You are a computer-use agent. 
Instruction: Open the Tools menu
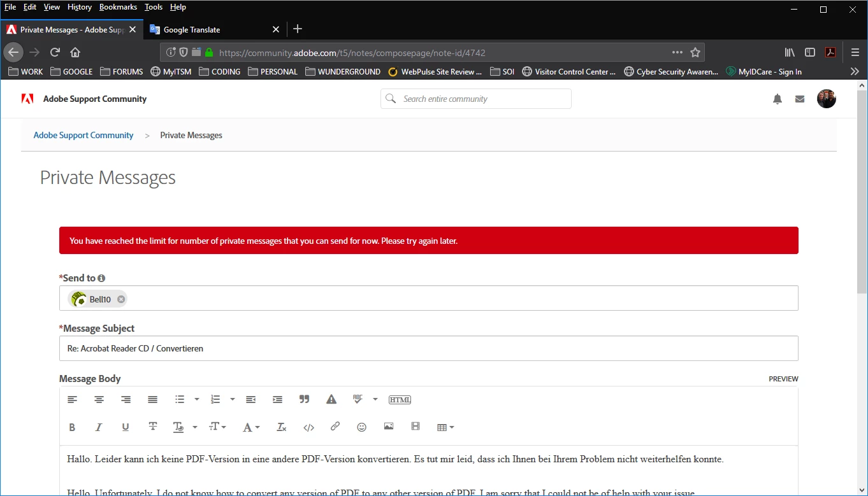154,7
